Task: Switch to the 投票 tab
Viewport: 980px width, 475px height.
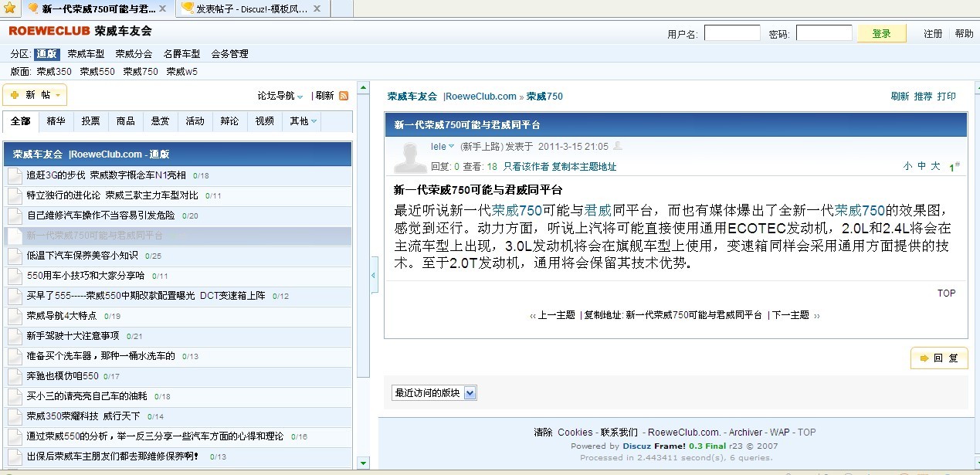Action: 91,121
